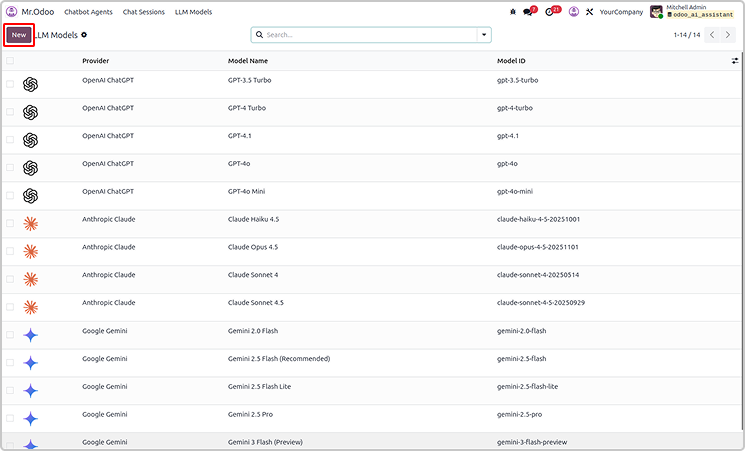Open the Chatbot Agents menu
The width and height of the screenshot is (745, 451).
[x=88, y=12]
